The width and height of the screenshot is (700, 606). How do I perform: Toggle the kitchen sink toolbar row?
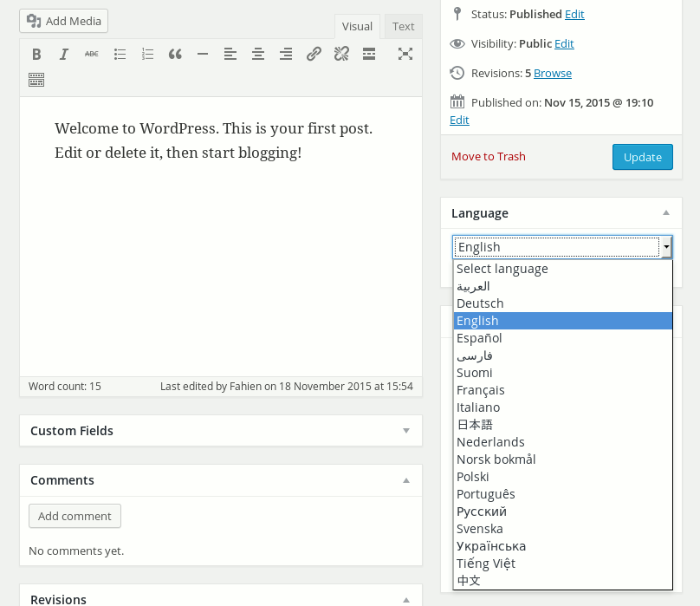tap(36, 80)
